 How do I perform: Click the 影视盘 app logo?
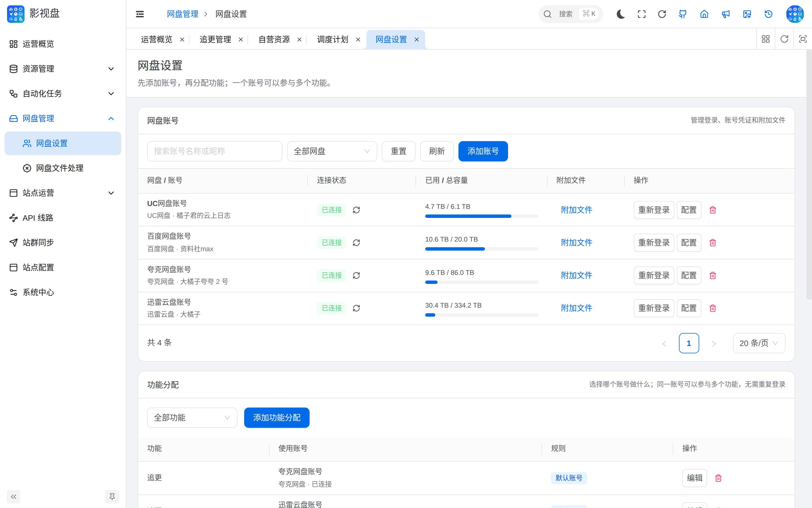click(16, 14)
